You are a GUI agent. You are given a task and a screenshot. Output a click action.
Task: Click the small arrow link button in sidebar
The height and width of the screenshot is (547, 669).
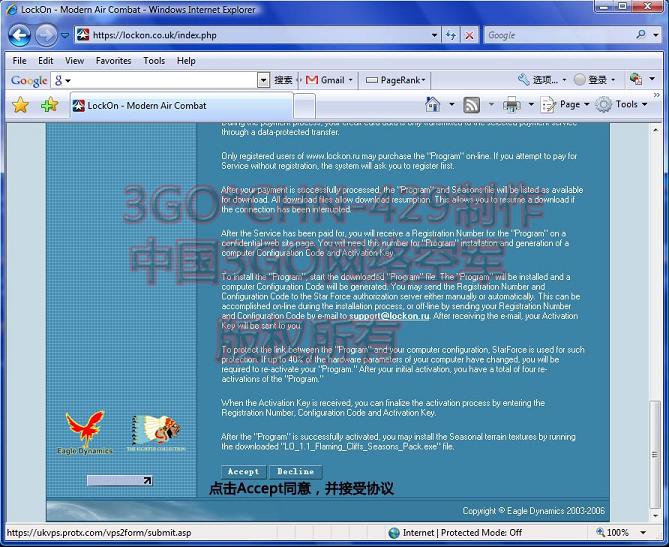119,480
